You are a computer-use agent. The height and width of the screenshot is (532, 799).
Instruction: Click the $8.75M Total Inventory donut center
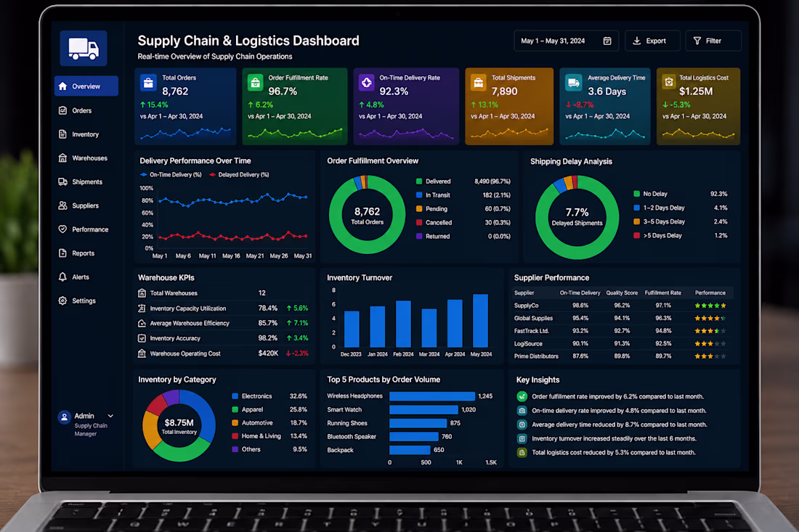(179, 427)
